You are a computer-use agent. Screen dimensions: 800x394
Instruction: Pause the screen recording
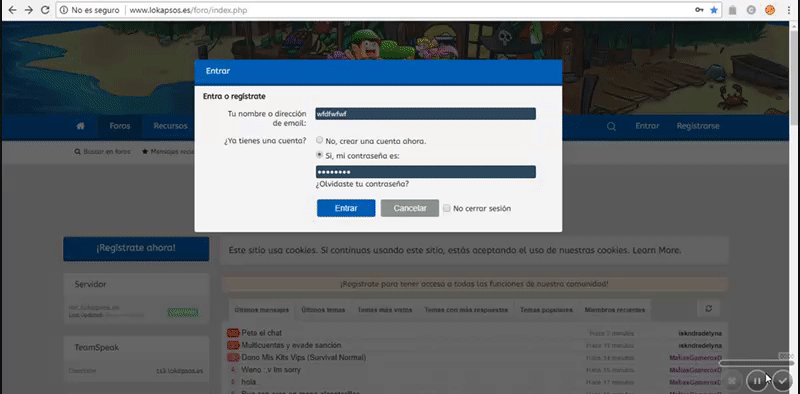(757, 380)
